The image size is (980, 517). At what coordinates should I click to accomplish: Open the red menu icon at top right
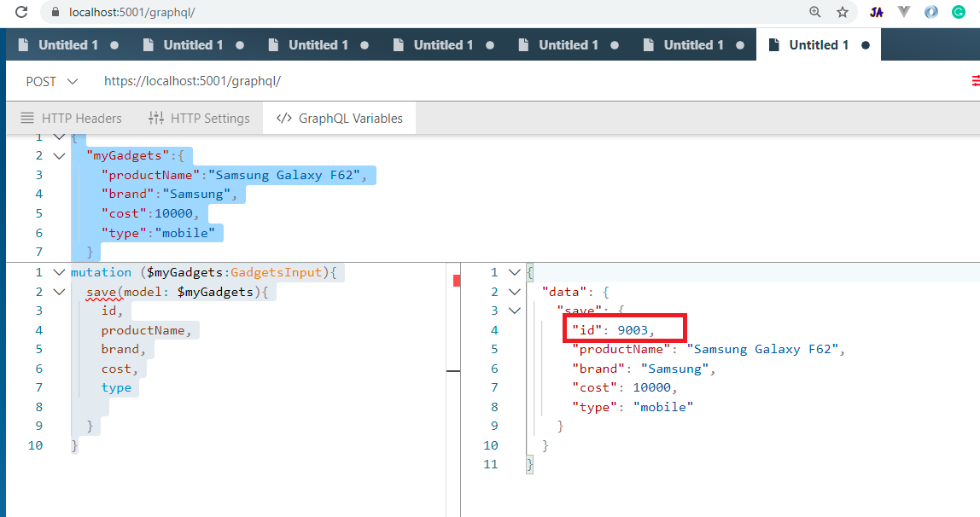[x=975, y=80]
